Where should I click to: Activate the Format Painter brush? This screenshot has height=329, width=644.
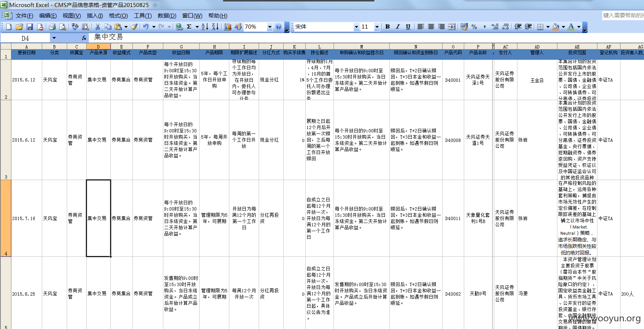point(134,27)
